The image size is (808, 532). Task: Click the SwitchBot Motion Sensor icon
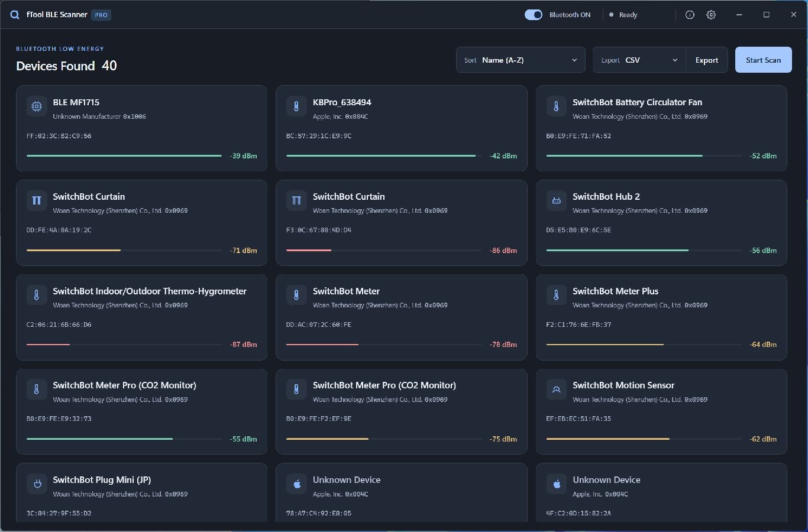[x=556, y=390]
